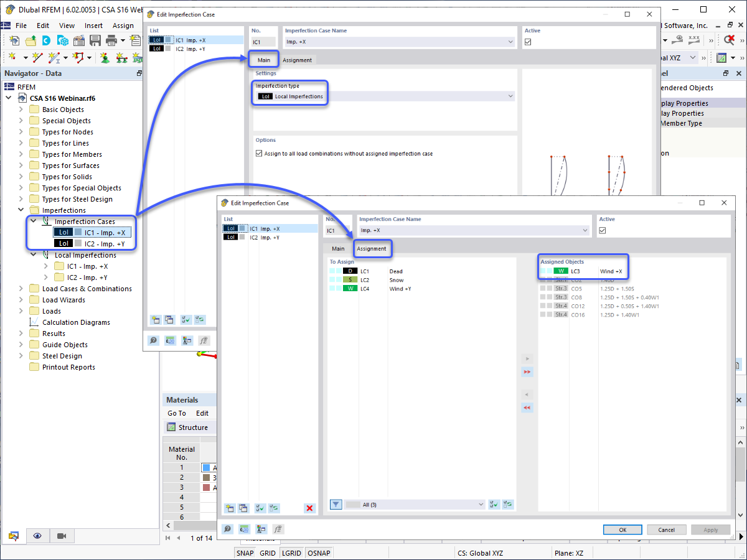Toggle Active checkbox in front dialog
The width and height of the screenshot is (747, 560).
[x=603, y=230]
